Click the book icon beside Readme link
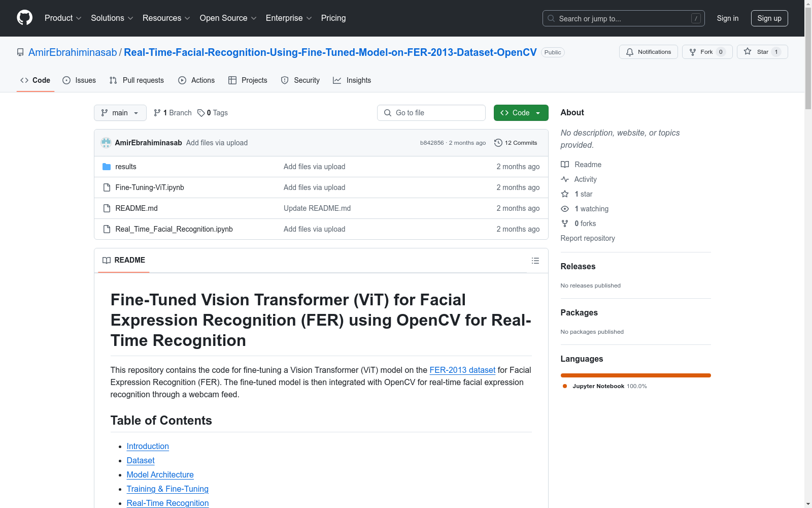The width and height of the screenshot is (812, 508). [x=565, y=165]
